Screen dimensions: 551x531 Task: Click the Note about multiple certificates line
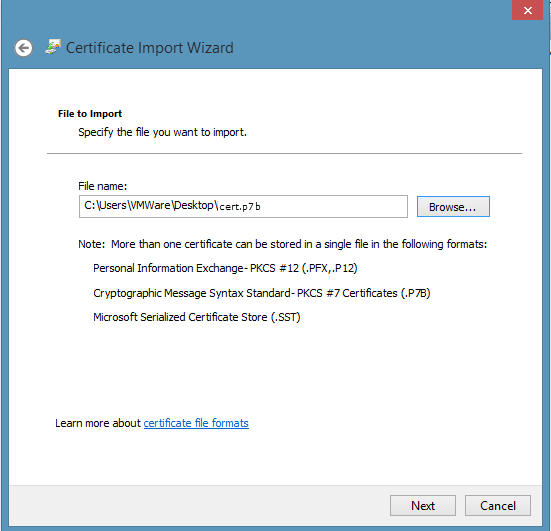pyautogui.click(x=283, y=244)
